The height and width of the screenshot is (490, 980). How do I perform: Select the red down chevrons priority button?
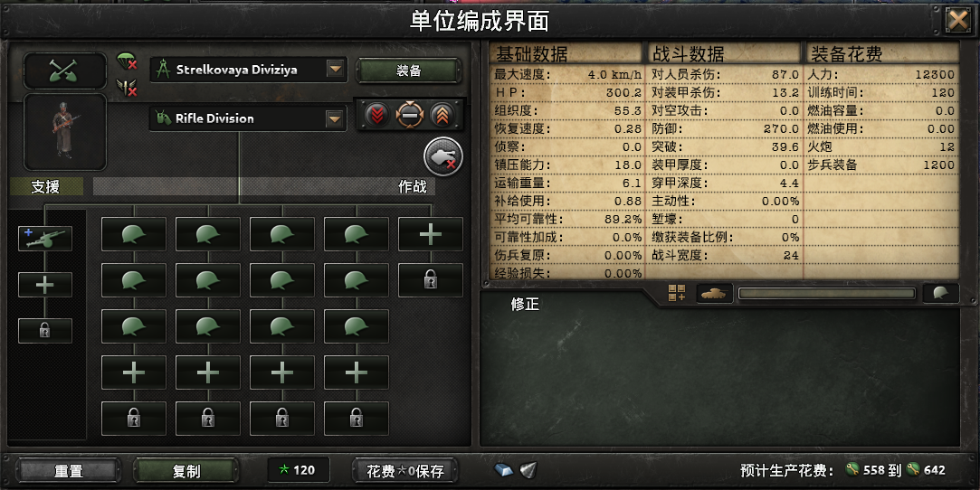tap(376, 115)
